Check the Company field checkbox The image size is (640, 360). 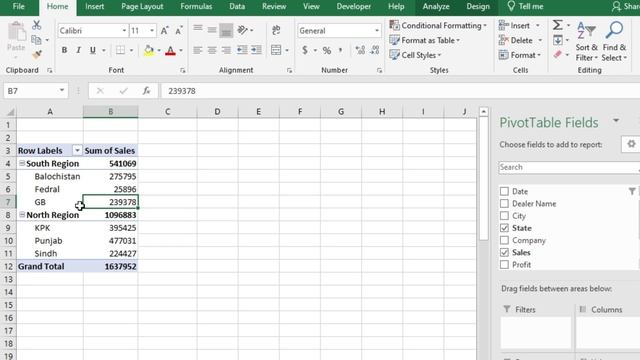tap(504, 240)
